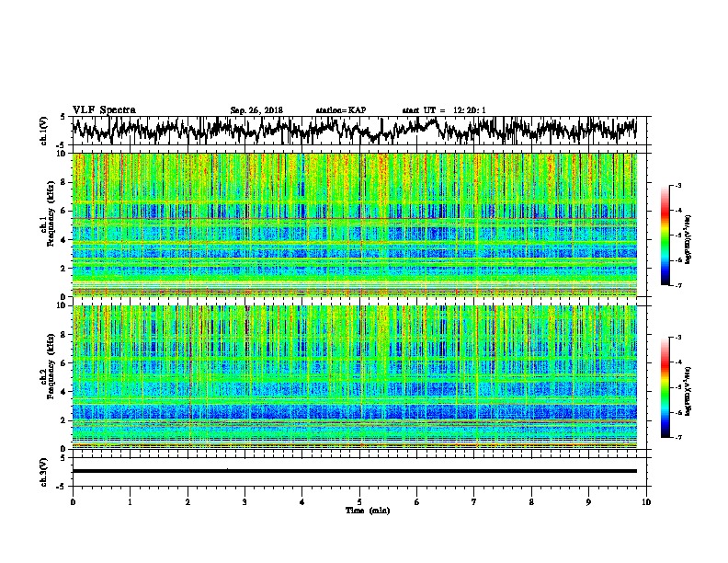The width and height of the screenshot is (728, 563).
Task: Click the "-5" volt tick on ch.3(V) axis
Action: (x=62, y=487)
